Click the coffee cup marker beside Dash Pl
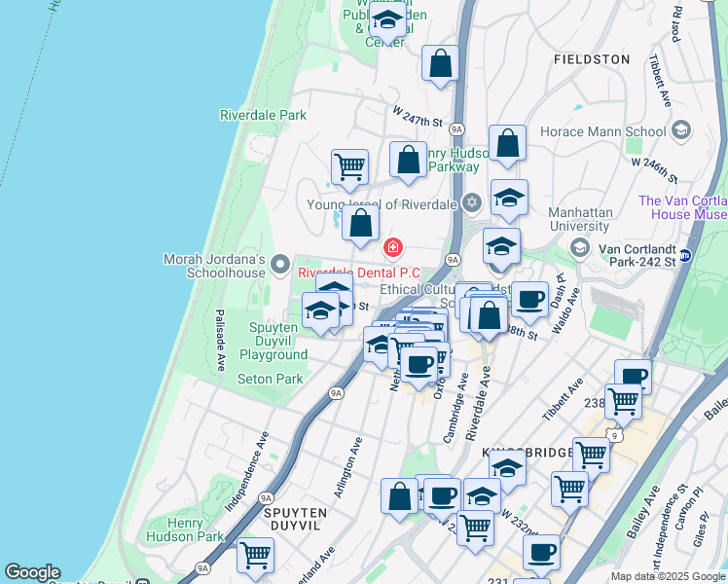 (529, 303)
